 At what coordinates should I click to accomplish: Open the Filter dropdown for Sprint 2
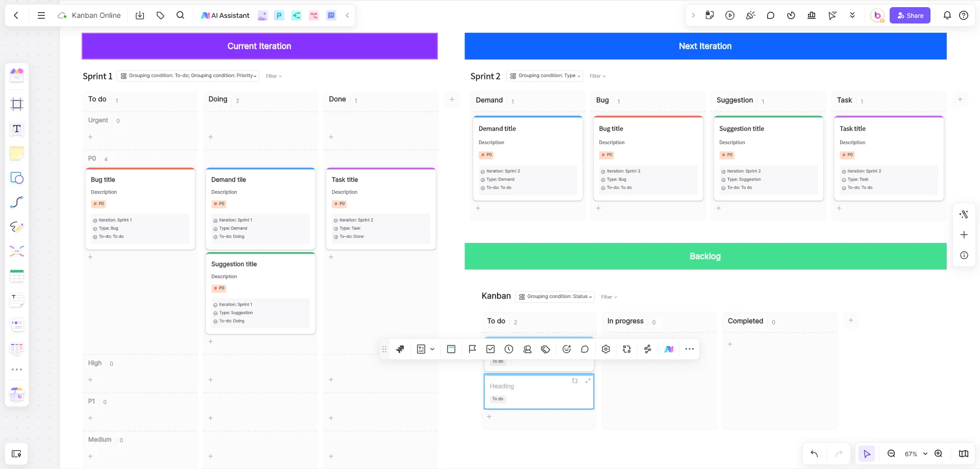[x=597, y=76]
